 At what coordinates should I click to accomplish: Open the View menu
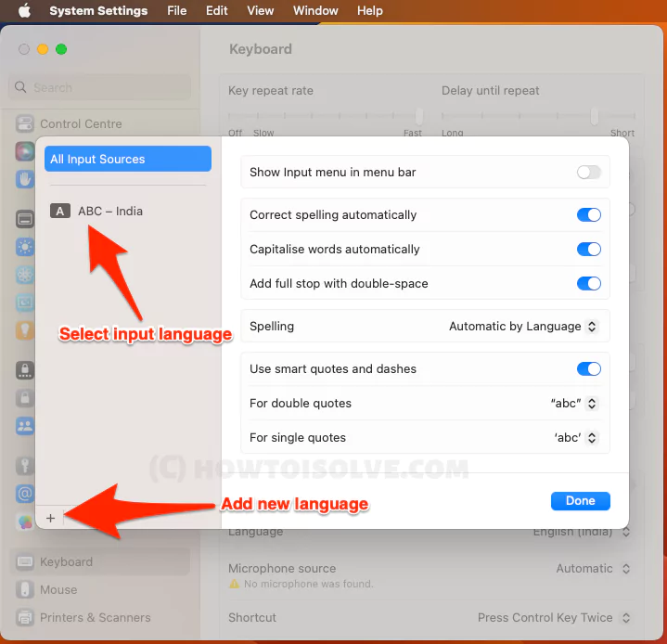[261, 10]
